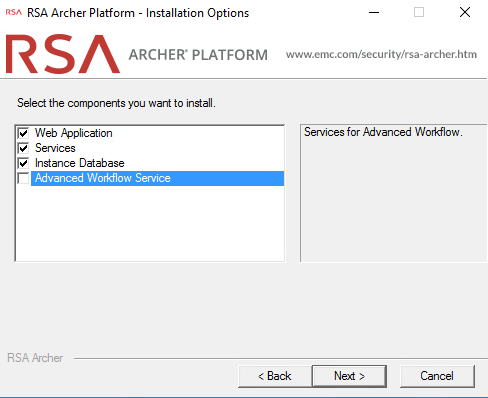Click the www.emc.com/security/rsa-archer.htm URL text
The image size is (488, 398).
pyautogui.click(x=381, y=54)
